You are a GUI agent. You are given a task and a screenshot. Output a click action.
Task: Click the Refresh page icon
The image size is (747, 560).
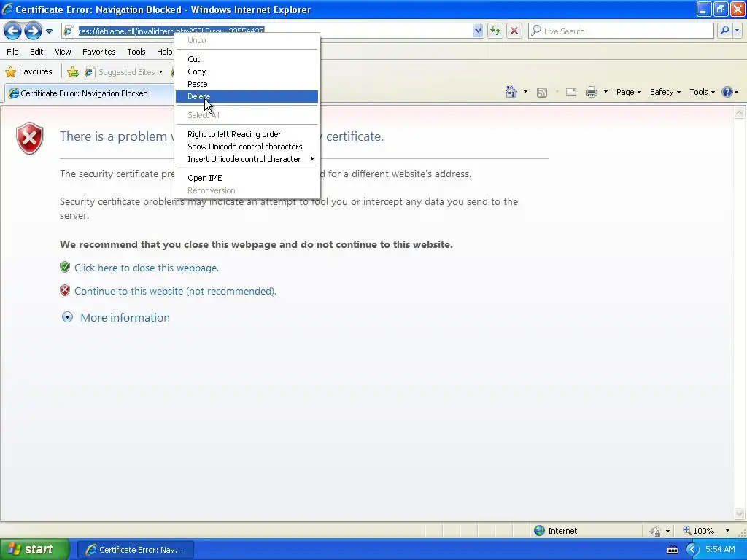click(495, 31)
